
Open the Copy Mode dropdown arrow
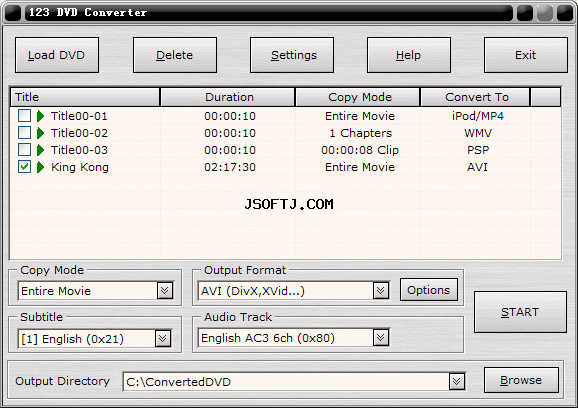pyautogui.click(x=165, y=291)
